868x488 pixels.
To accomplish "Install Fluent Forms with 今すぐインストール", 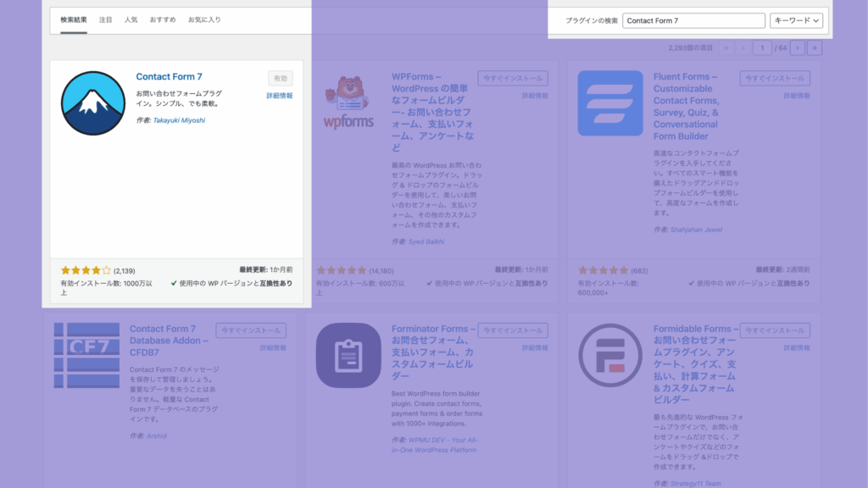I will [775, 78].
